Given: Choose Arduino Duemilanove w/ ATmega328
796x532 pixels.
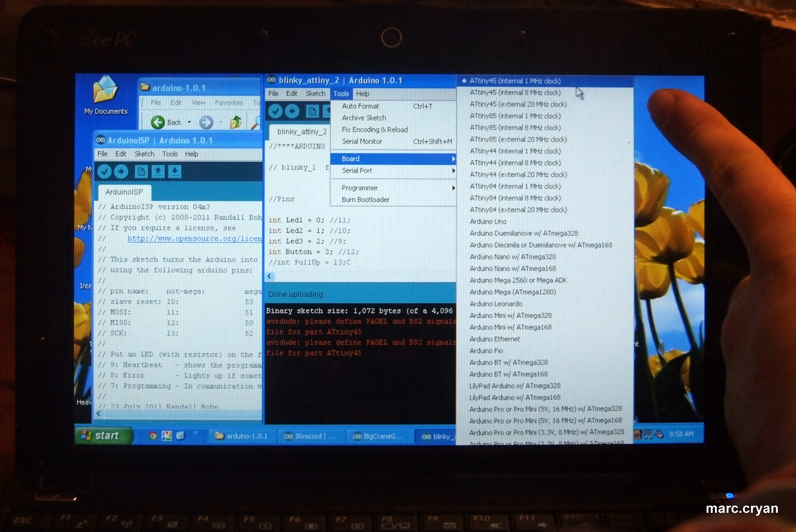Looking at the screenshot, I should (x=545, y=233).
